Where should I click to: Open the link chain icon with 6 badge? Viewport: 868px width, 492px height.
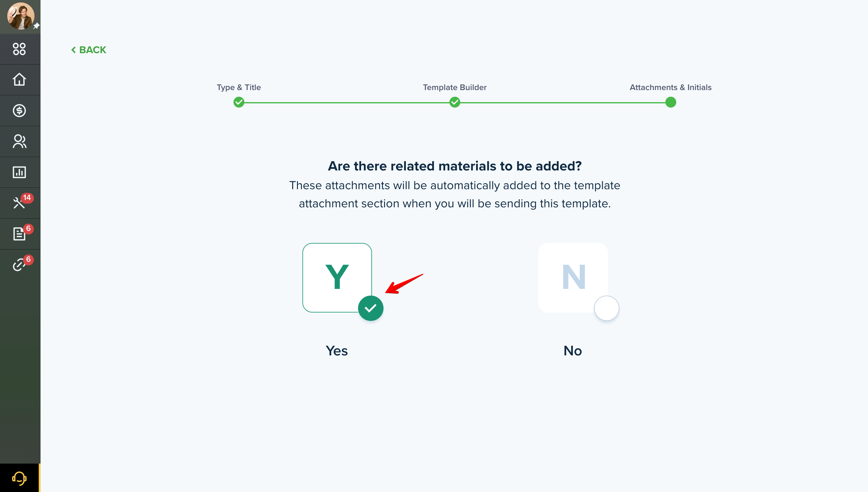click(x=19, y=264)
